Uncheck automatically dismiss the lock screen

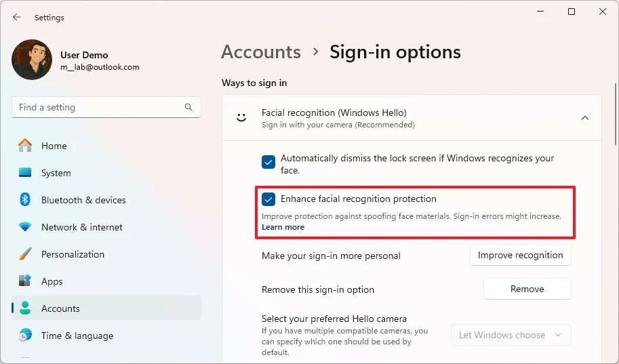[268, 162]
